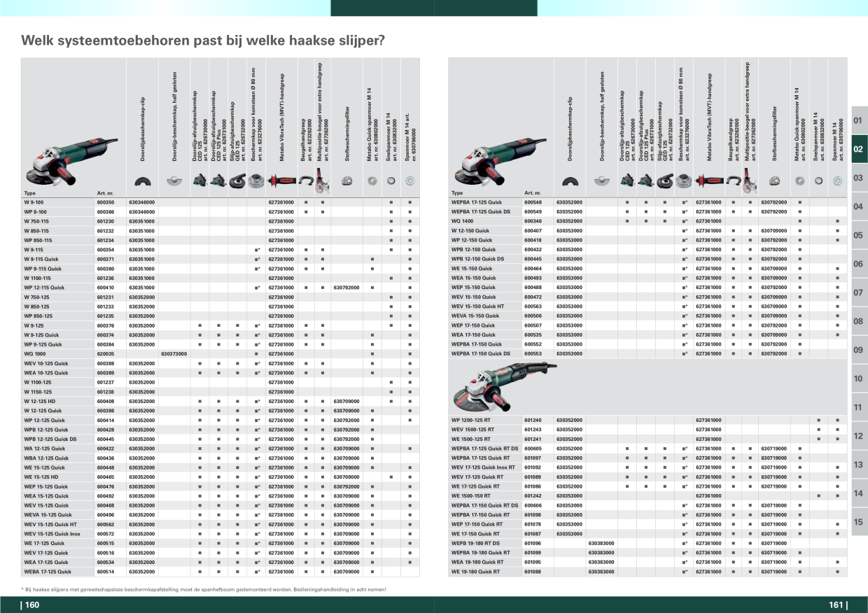Click the 'WQ 1400' row label
This screenshot has height=613, width=868.
pos(462,221)
